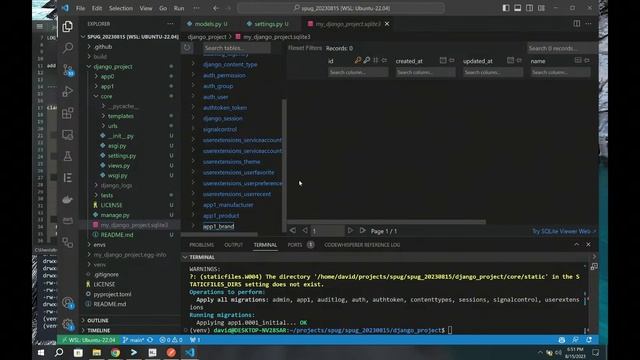Open the Explorer view in activity bar
The height and width of the screenshot is (360, 640).
pyautogui.click(x=68, y=27)
